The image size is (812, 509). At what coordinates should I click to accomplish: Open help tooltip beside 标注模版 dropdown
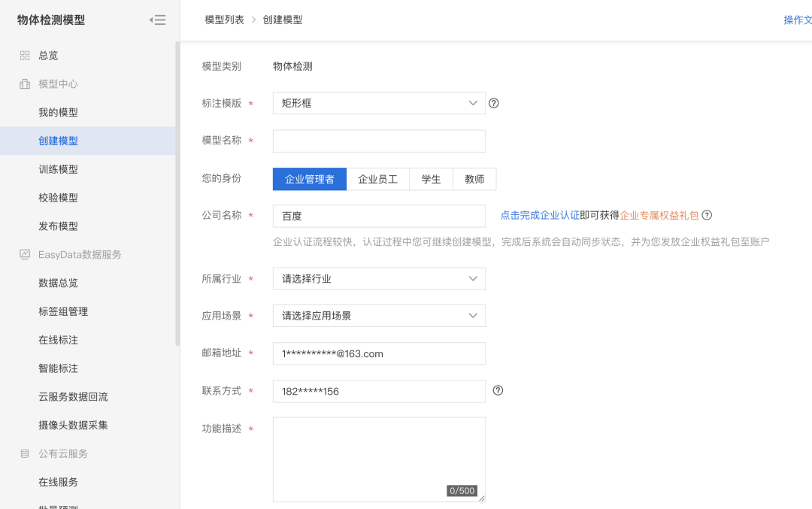[494, 103]
